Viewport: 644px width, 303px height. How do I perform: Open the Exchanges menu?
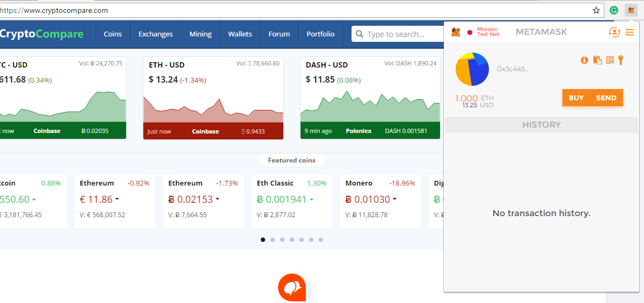(156, 34)
